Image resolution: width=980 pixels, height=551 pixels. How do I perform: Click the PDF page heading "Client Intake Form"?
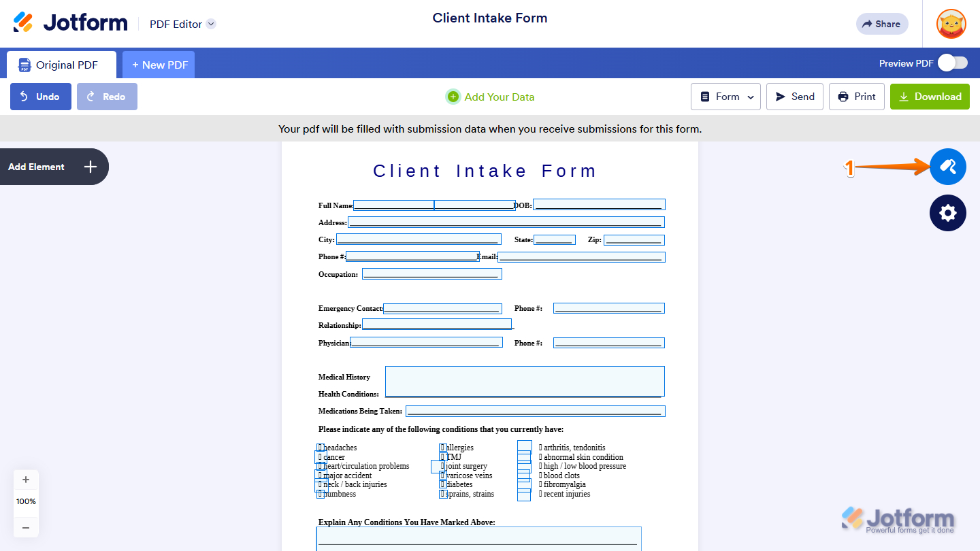tap(485, 171)
